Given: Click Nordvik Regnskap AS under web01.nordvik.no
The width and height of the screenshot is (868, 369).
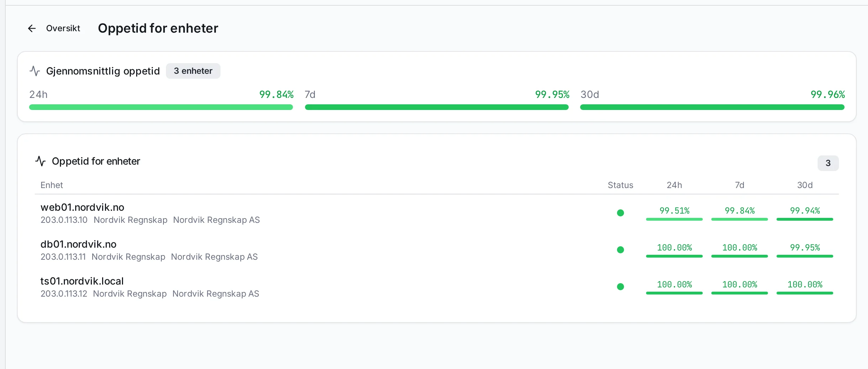Looking at the screenshot, I should click(216, 220).
